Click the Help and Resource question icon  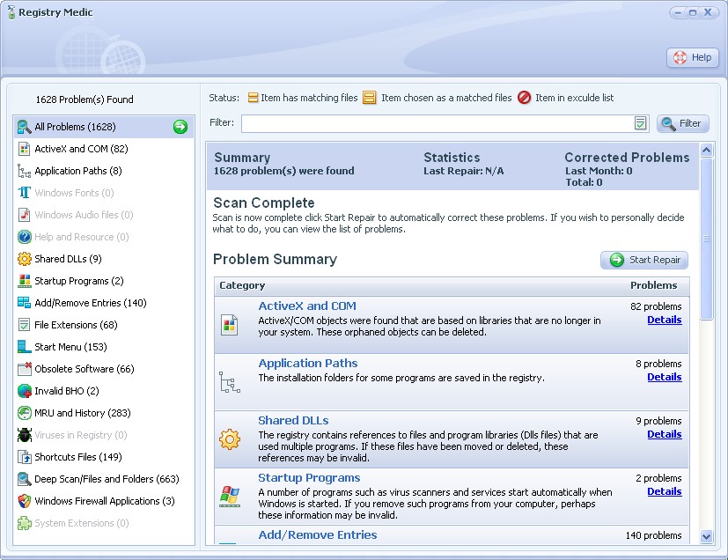24,237
